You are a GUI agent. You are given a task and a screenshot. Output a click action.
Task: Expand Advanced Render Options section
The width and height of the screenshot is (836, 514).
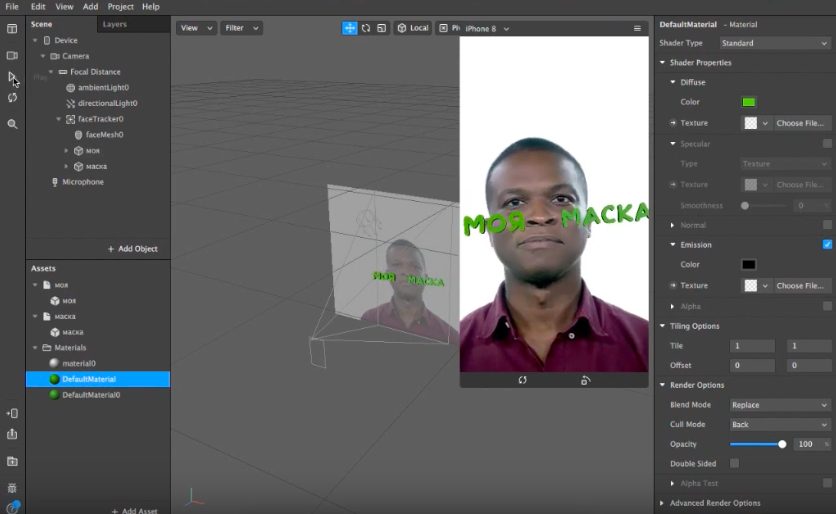coord(662,503)
